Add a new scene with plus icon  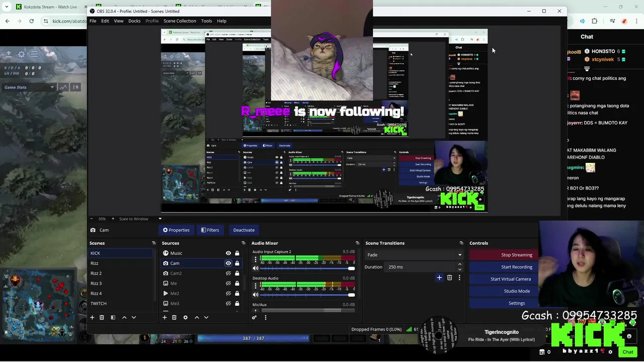click(92, 317)
